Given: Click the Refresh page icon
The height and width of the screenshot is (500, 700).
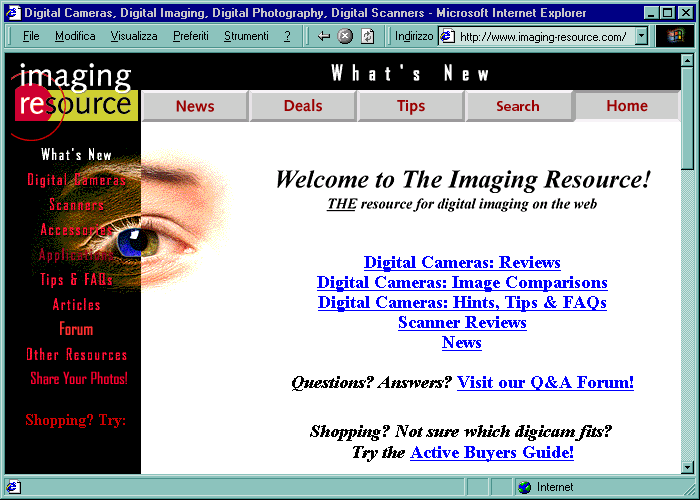Looking at the screenshot, I should tap(367, 36).
